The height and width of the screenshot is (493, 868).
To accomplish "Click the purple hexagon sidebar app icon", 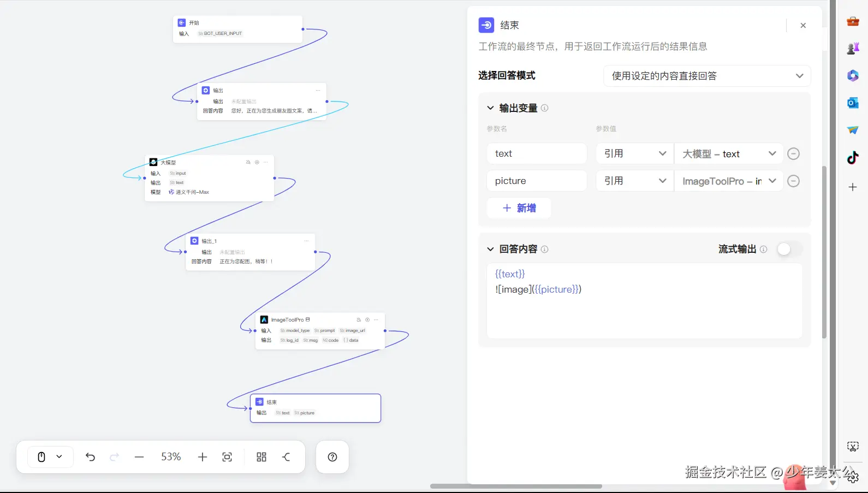I will coord(853,75).
